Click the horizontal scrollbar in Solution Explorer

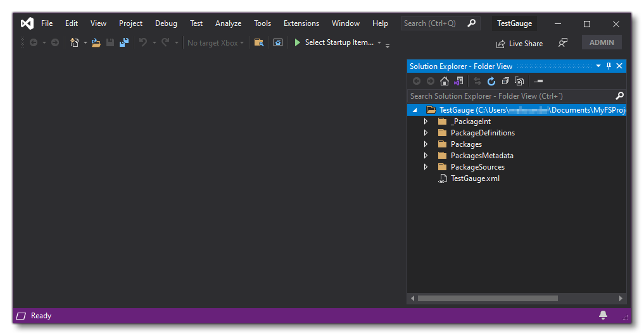[488, 298]
